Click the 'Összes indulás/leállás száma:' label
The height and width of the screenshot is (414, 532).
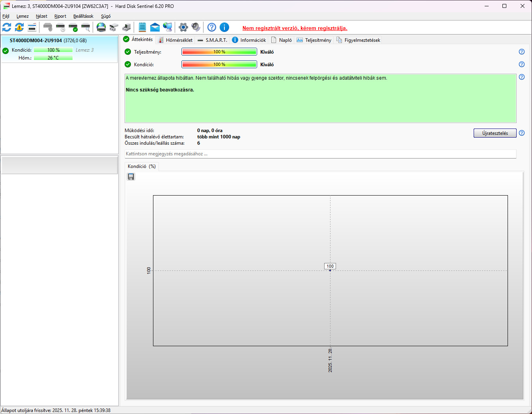pyautogui.click(x=155, y=143)
